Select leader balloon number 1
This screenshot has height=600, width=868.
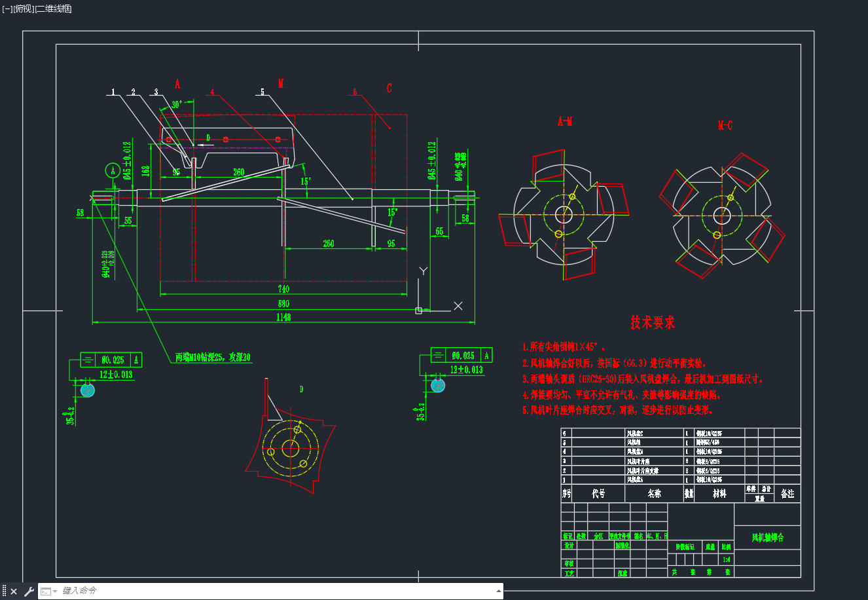(x=113, y=92)
